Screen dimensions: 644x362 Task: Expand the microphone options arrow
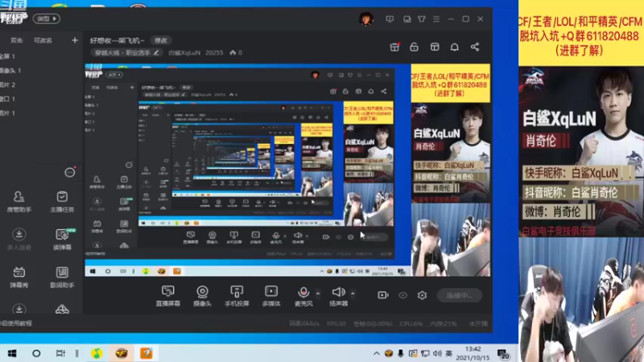point(318,293)
